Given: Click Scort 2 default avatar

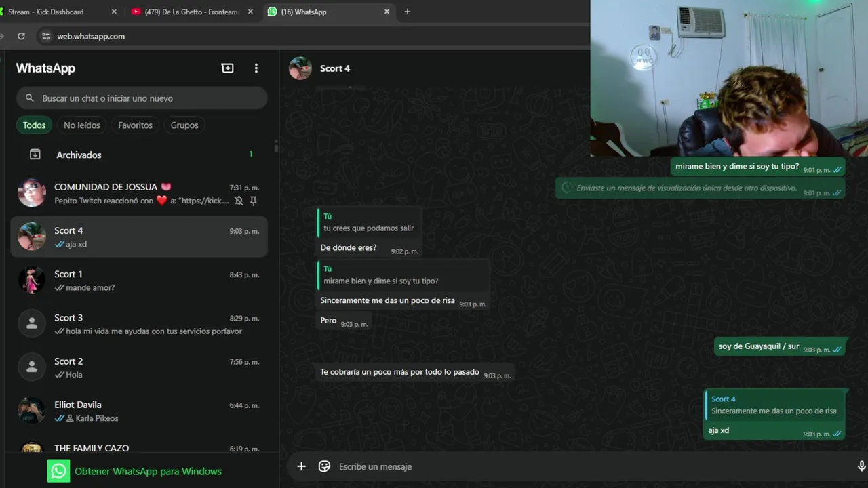Looking at the screenshot, I should coord(32,367).
